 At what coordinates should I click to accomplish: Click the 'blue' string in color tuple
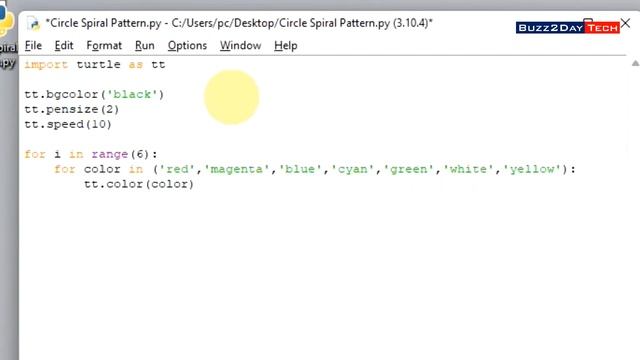click(300, 169)
